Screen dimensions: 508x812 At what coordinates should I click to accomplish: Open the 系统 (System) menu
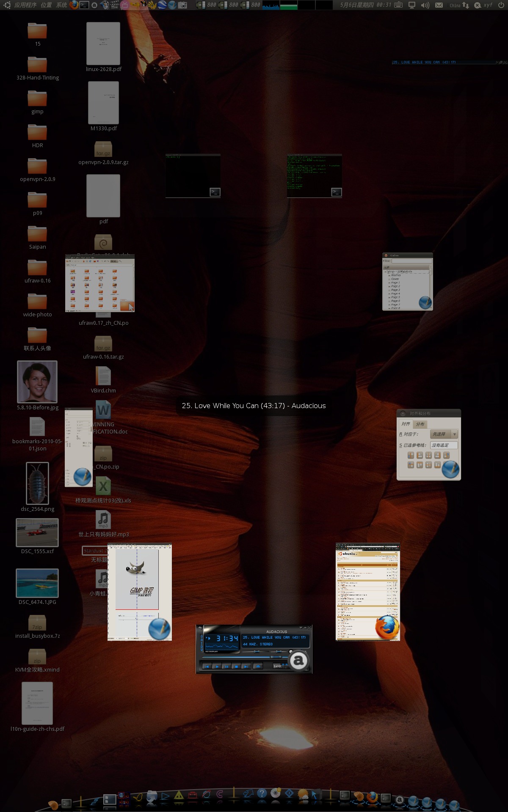pyautogui.click(x=61, y=5)
